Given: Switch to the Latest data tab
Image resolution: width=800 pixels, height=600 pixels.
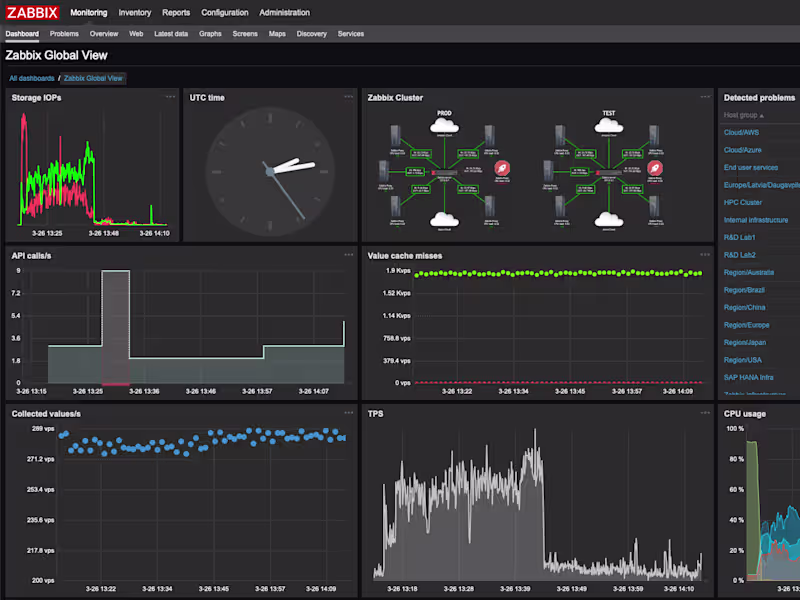Looking at the screenshot, I should coord(171,34).
